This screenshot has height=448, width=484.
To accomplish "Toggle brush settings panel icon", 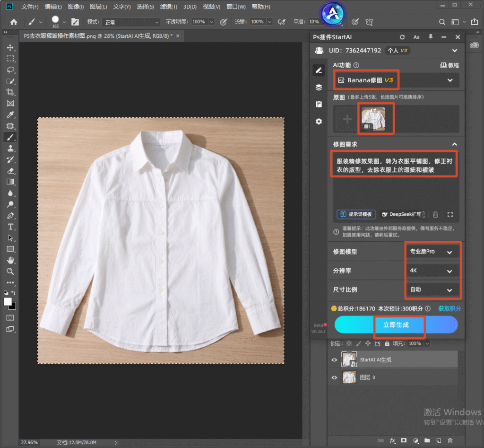I will click(75, 22).
